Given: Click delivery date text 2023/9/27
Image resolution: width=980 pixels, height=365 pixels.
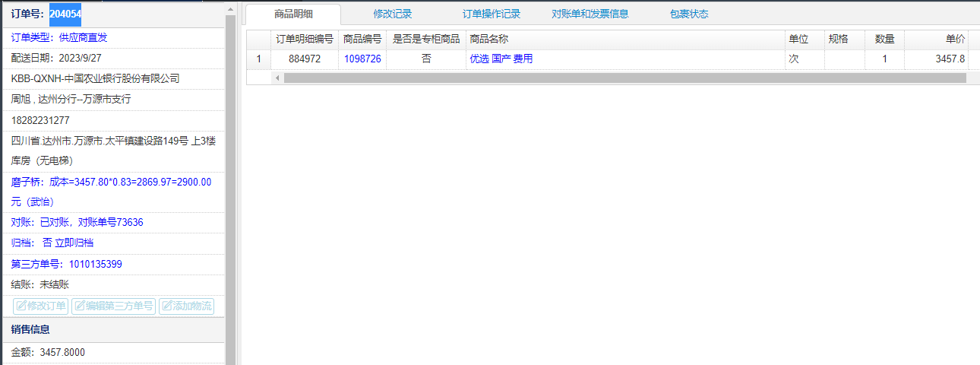Looking at the screenshot, I should [x=80, y=58].
